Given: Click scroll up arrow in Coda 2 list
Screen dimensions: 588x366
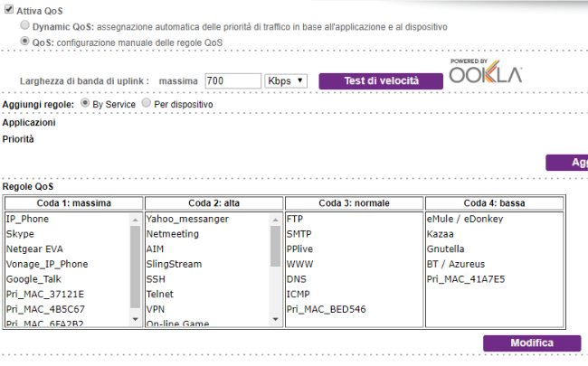Looking at the screenshot, I should (x=275, y=220).
